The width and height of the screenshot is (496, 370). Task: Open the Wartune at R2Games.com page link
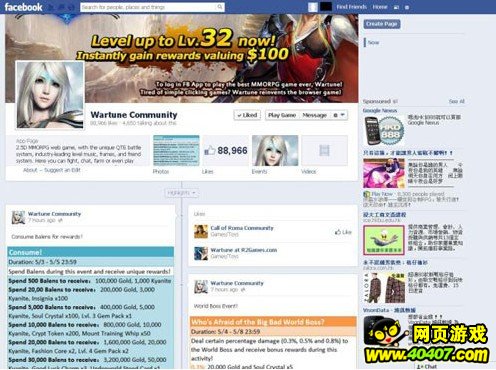click(244, 250)
